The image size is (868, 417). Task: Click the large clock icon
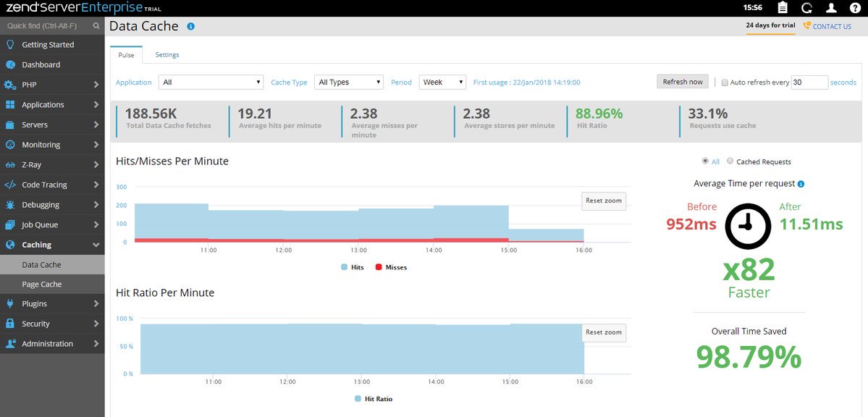[x=748, y=226]
